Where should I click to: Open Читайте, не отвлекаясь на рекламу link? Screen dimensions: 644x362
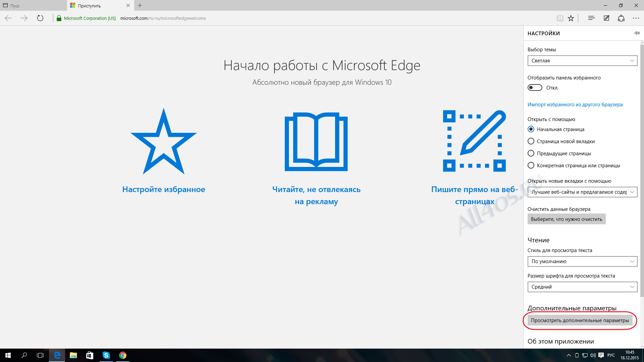(x=316, y=195)
